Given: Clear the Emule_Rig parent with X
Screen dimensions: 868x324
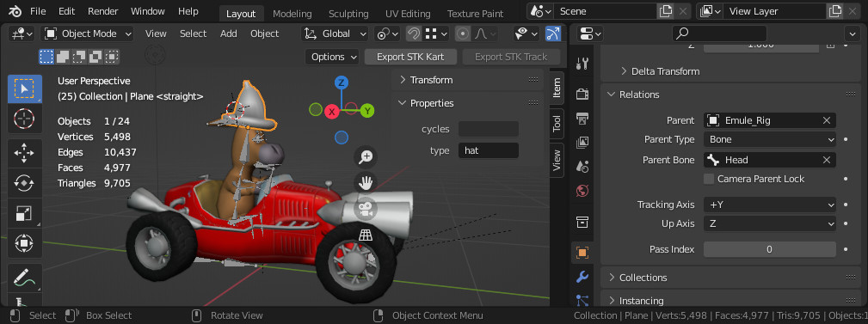Looking at the screenshot, I should coord(827,120).
